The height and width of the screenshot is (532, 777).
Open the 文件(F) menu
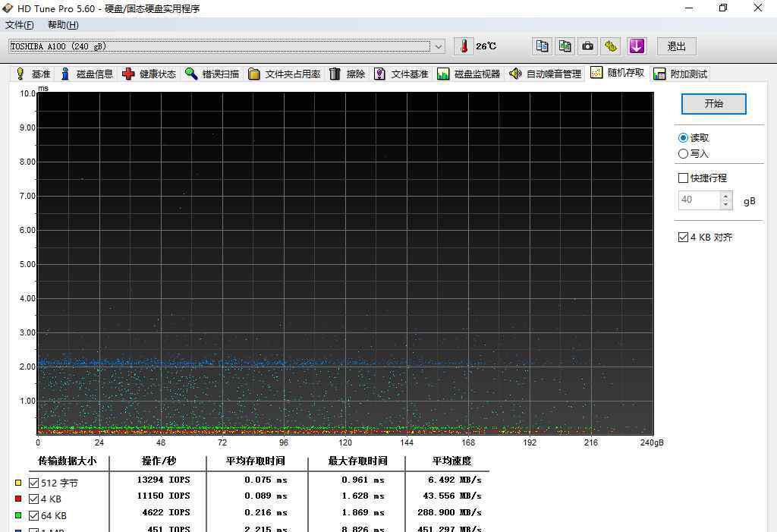[19, 25]
